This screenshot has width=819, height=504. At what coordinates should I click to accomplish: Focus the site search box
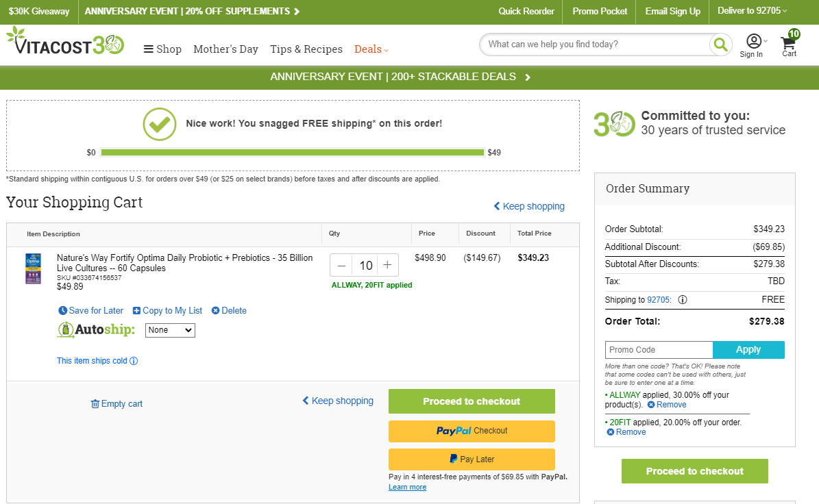click(x=595, y=45)
